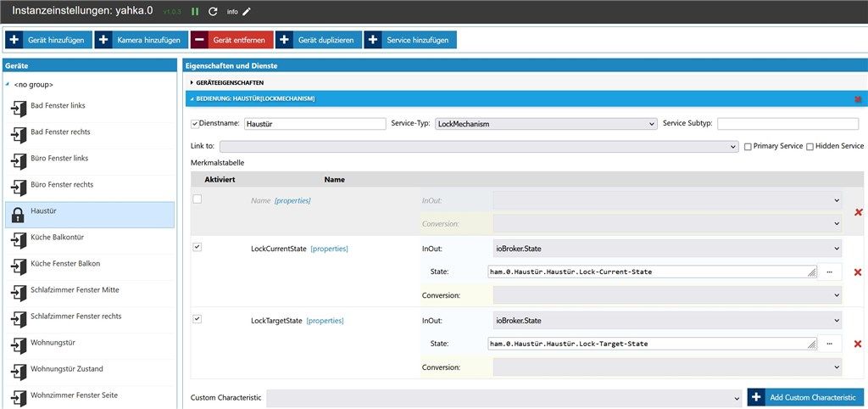Open Custom Characteristic dropdown
The height and width of the screenshot is (409, 868).
coord(504,398)
